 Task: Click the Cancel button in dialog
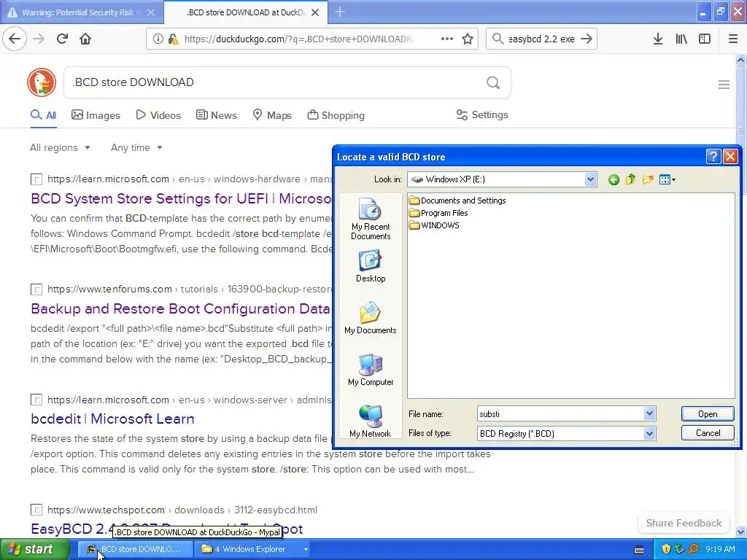click(x=708, y=433)
